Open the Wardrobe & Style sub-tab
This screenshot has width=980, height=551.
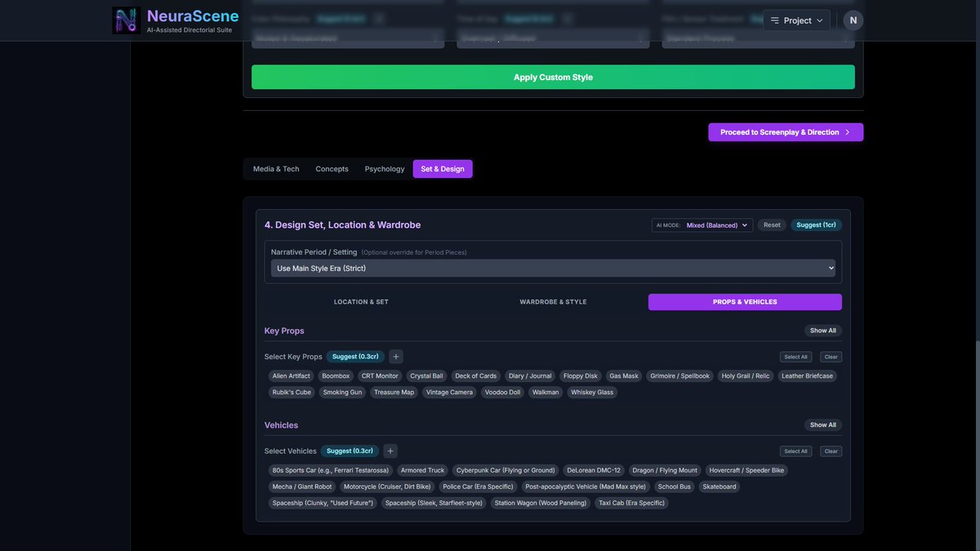553,302
